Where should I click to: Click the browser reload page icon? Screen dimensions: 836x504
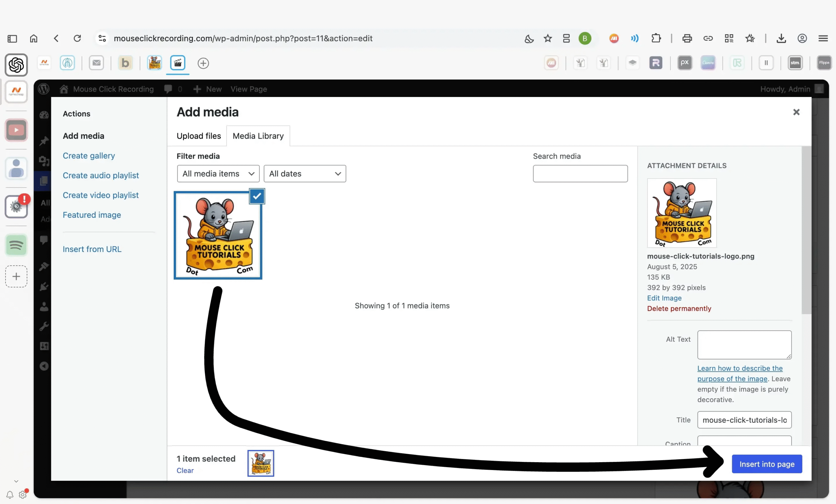pos(77,38)
